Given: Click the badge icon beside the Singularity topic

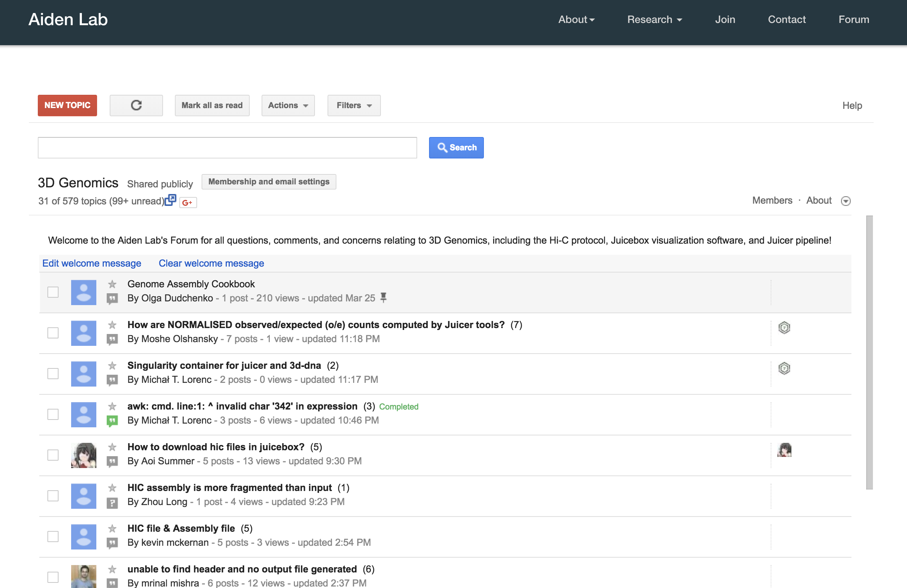Looking at the screenshot, I should click(x=784, y=368).
